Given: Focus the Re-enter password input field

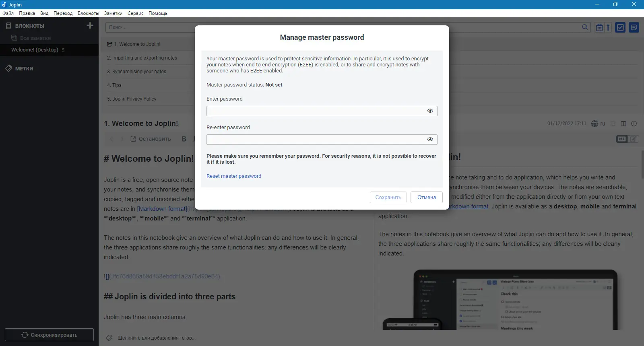Looking at the screenshot, I should click(322, 140).
